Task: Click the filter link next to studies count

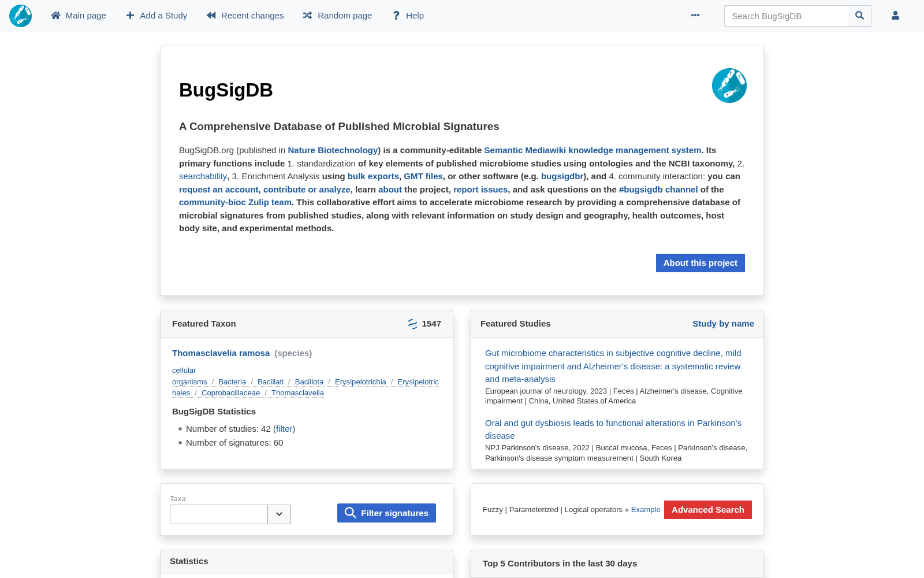Action: tap(284, 429)
